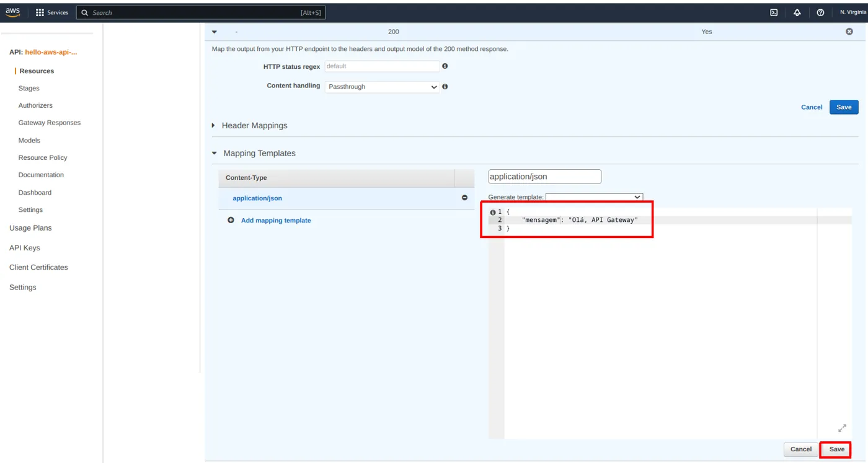Click the AWS logo home icon
The height and width of the screenshot is (463, 868).
coord(12,12)
